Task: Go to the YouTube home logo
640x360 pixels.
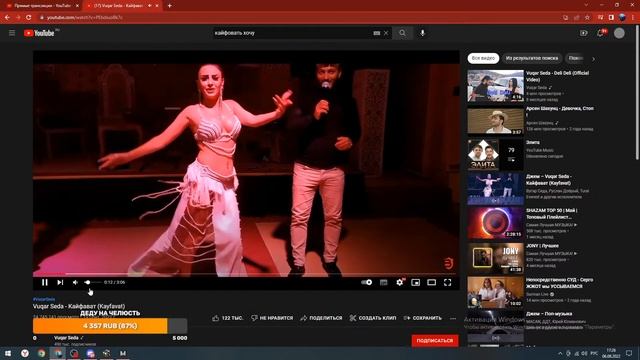Action: pos(40,33)
